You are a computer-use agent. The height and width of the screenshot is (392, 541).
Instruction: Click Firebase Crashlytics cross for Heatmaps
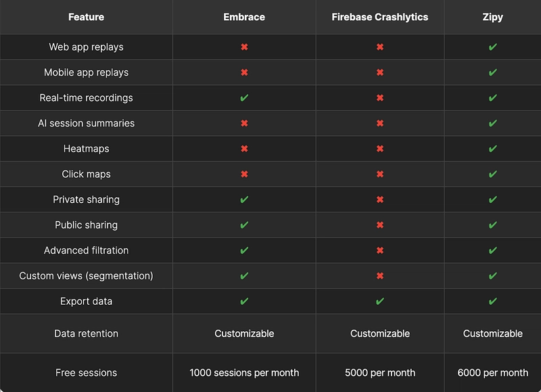380,149
